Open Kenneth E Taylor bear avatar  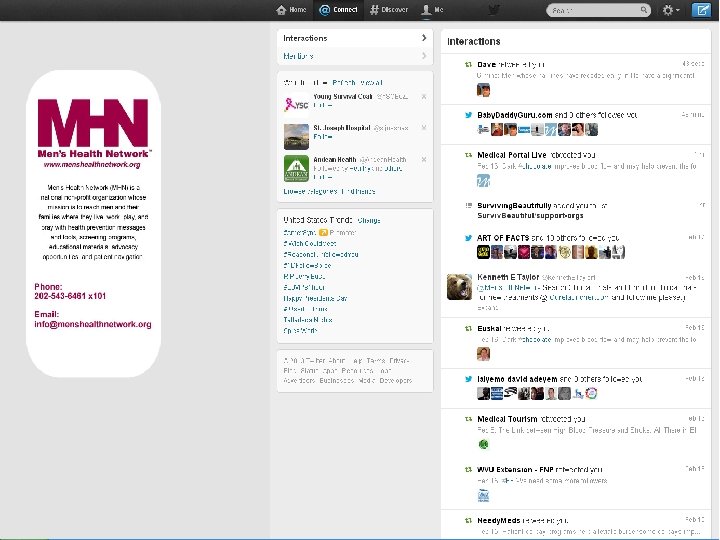click(459, 287)
